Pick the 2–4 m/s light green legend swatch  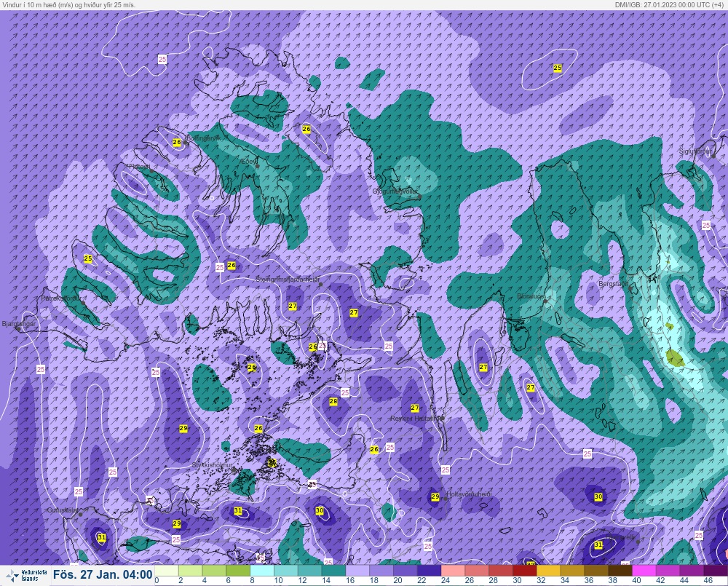pyautogui.click(x=190, y=570)
